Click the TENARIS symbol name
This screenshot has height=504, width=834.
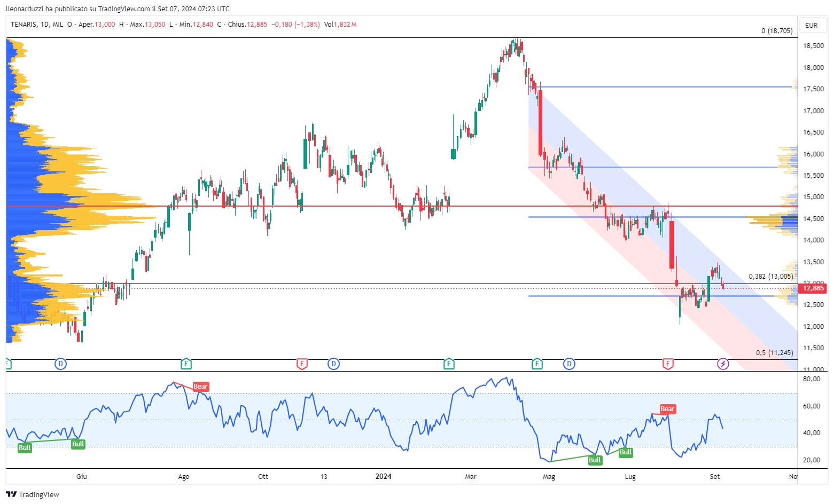[24, 25]
